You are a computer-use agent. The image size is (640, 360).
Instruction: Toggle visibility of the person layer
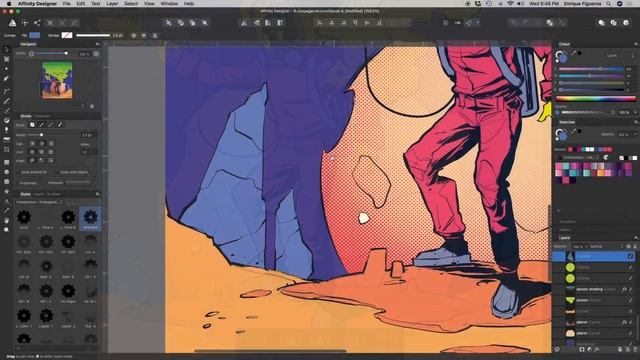(631, 300)
